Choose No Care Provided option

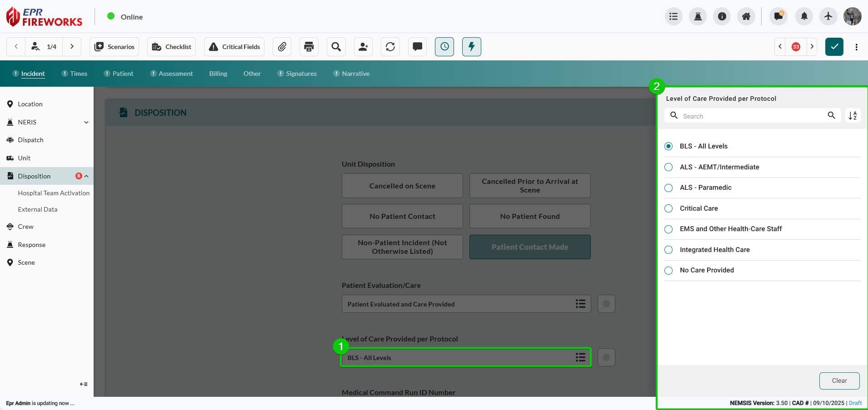pos(668,271)
